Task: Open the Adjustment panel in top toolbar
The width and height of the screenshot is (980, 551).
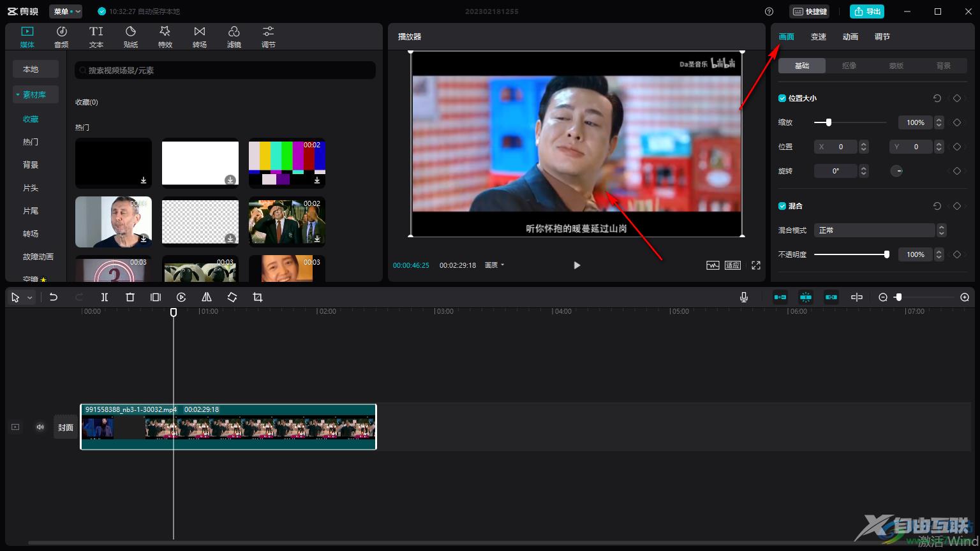Action: 269,36
